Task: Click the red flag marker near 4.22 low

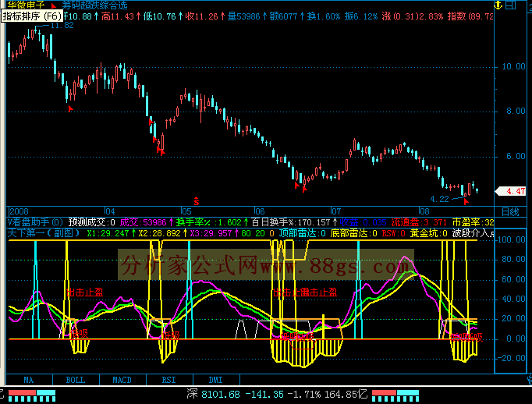Action: [466, 202]
